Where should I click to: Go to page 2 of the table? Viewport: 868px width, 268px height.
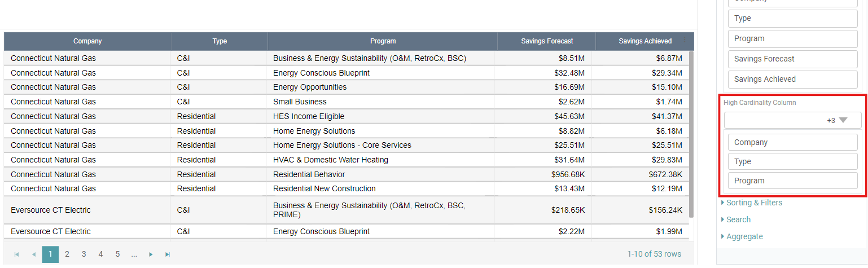point(67,254)
